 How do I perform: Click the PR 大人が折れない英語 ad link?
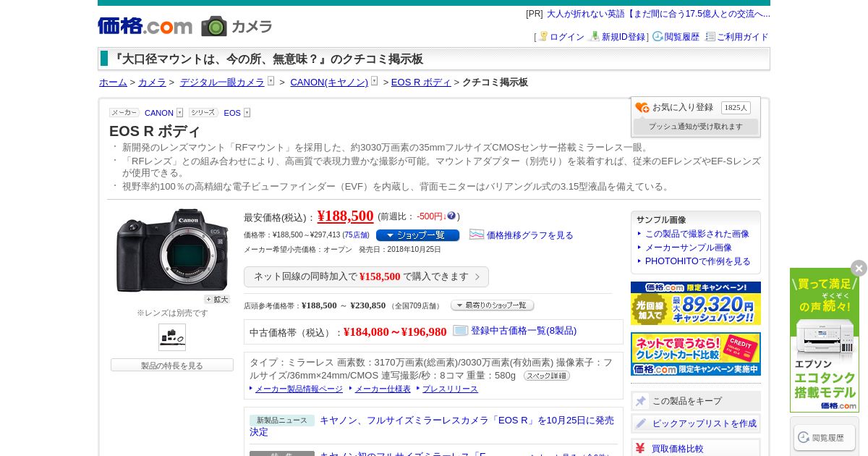[x=658, y=14]
